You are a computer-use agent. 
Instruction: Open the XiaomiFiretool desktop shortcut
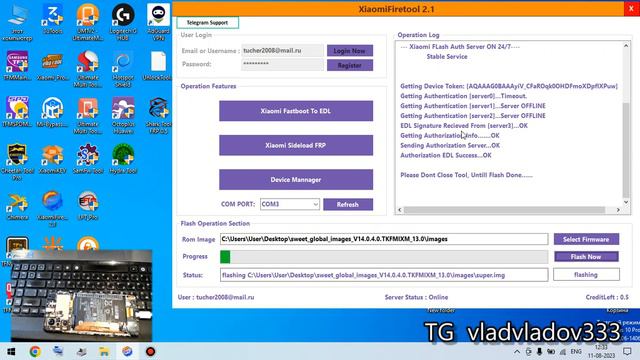(53, 209)
